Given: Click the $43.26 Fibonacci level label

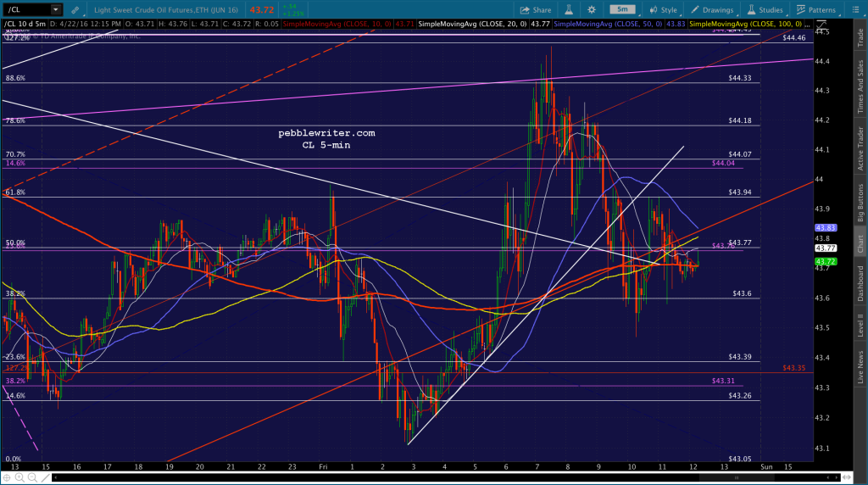Looking at the screenshot, I should pyautogui.click(x=739, y=395).
